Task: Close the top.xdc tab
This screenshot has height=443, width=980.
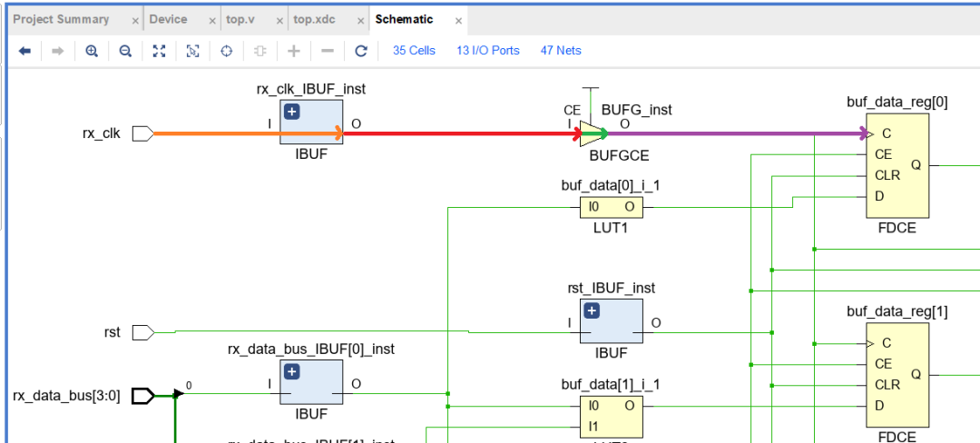Action: click(x=361, y=21)
